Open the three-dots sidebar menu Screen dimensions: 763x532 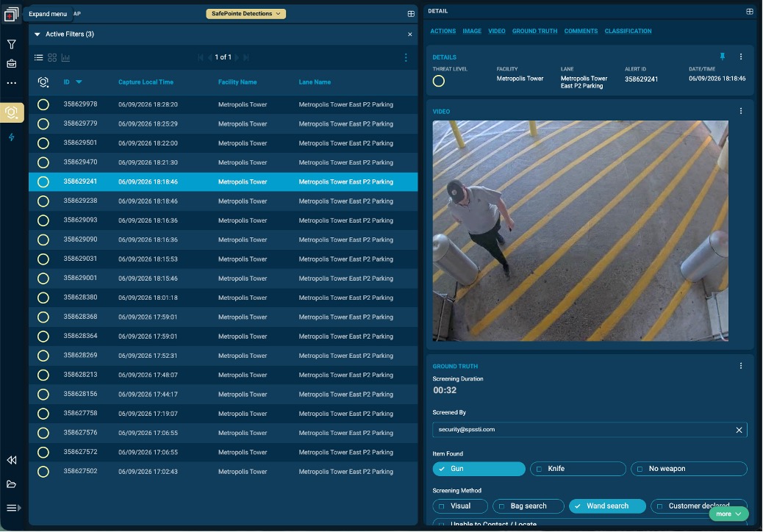(x=12, y=83)
